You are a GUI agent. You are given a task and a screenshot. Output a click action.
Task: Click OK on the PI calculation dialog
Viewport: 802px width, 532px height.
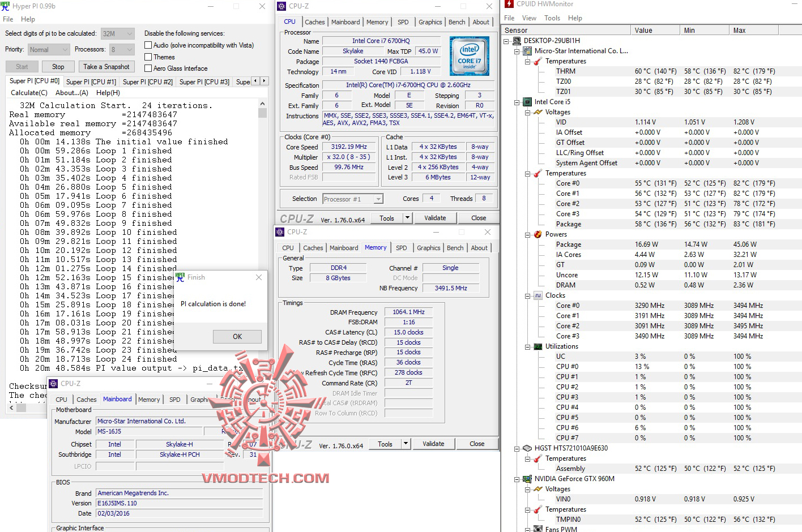(x=237, y=336)
